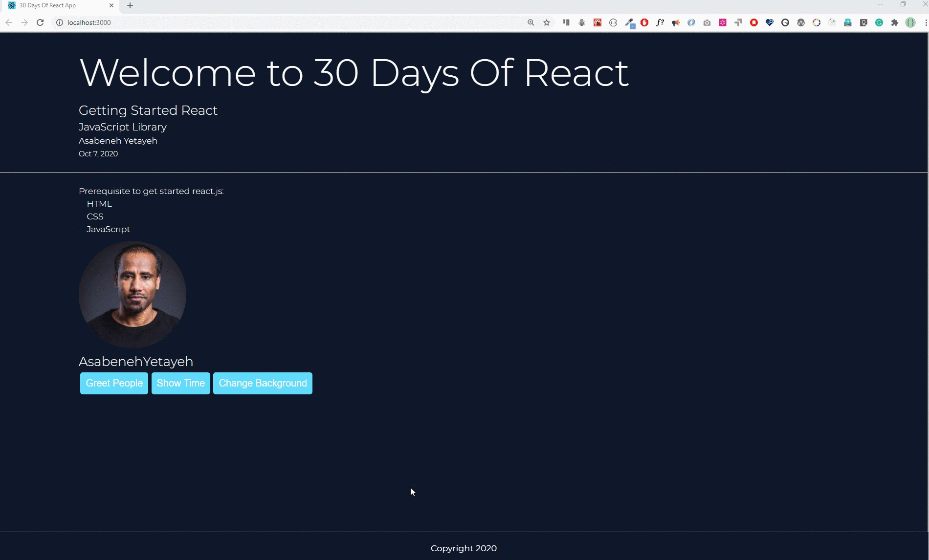Reload the page with the refresh icon
This screenshot has width=929, height=560.
pyautogui.click(x=40, y=22)
